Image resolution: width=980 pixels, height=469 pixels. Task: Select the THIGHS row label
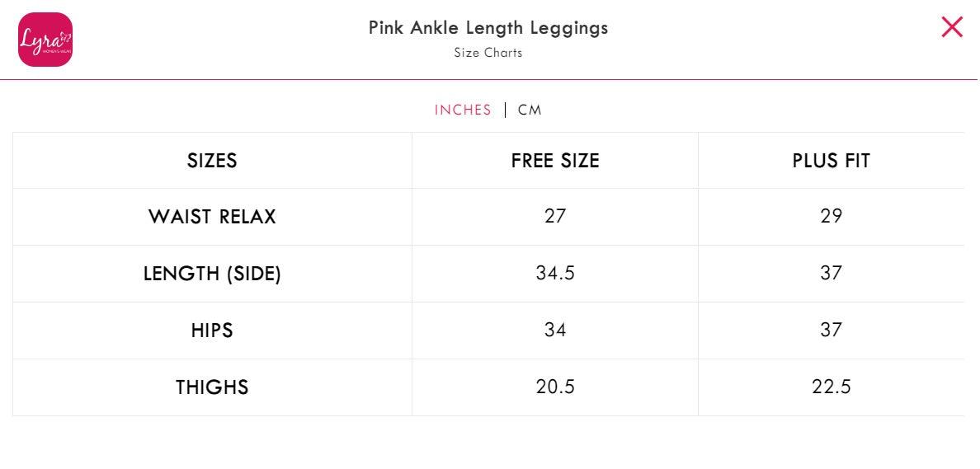click(x=212, y=387)
